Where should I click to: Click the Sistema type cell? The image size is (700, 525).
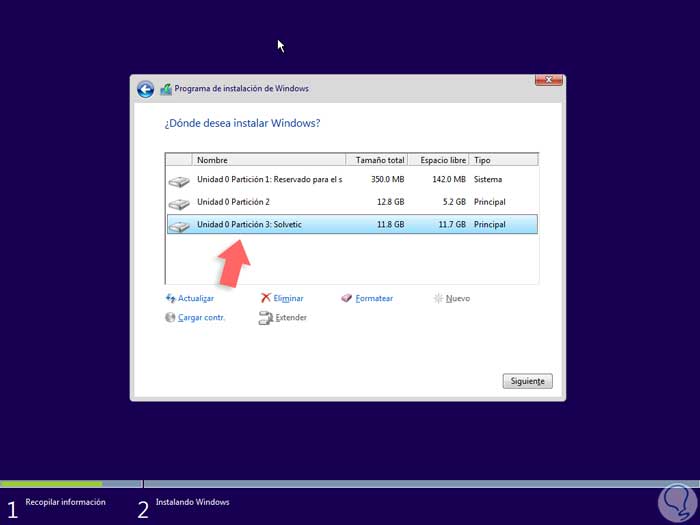tap(488, 179)
